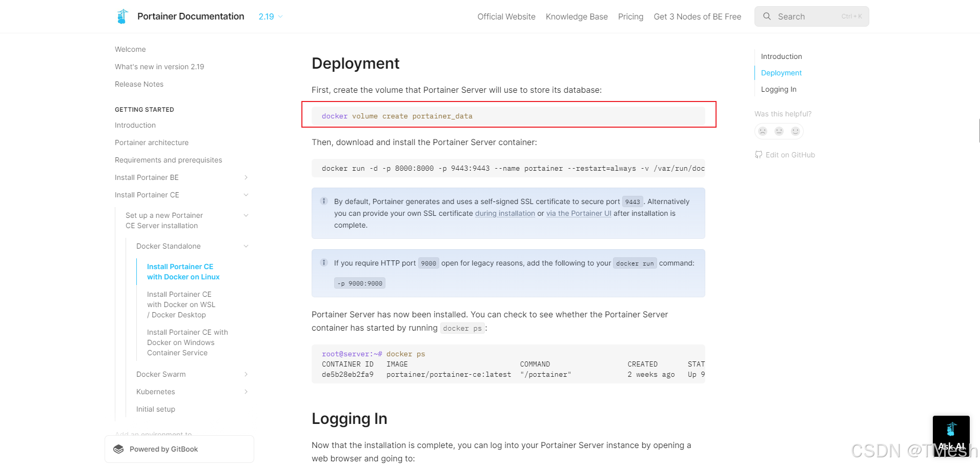Image resolution: width=980 pixels, height=467 pixels.
Task: Open Knowledge Base link
Action: 577,16
